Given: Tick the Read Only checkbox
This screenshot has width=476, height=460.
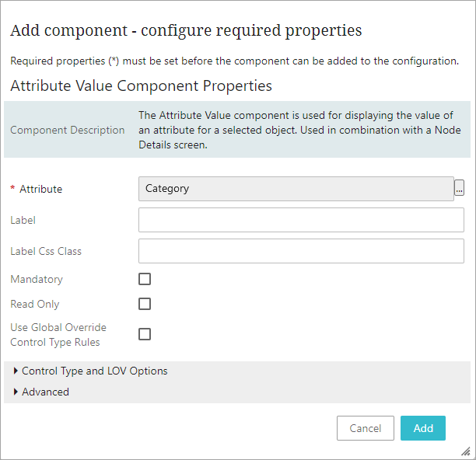Looking at the screenshot, I should (x=145, y=304).
